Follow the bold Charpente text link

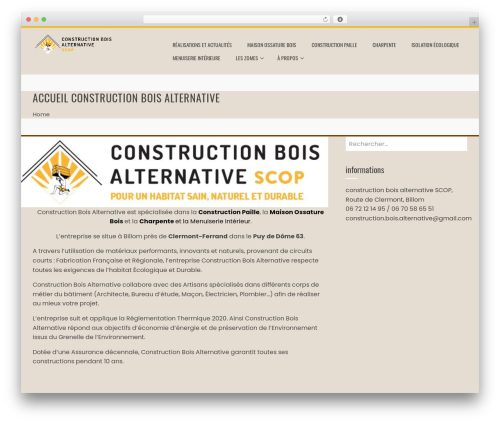click(157, 221)
